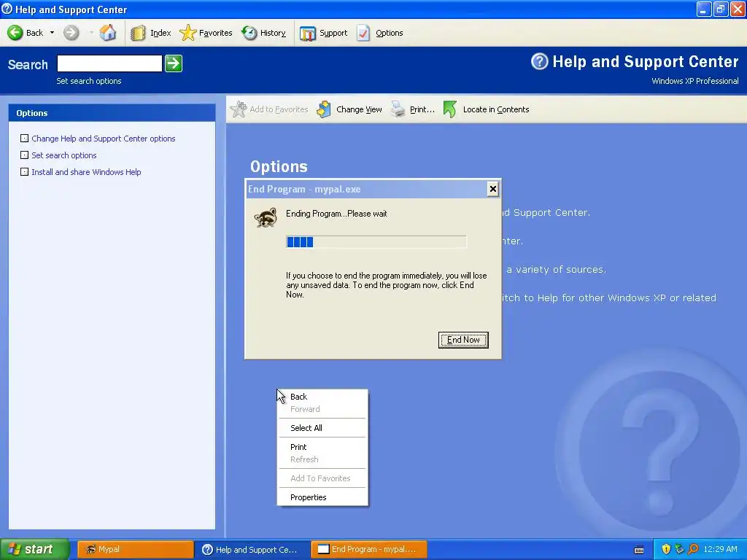
Task: Start search with green arrow button
Action: click(x=174, y=63)
